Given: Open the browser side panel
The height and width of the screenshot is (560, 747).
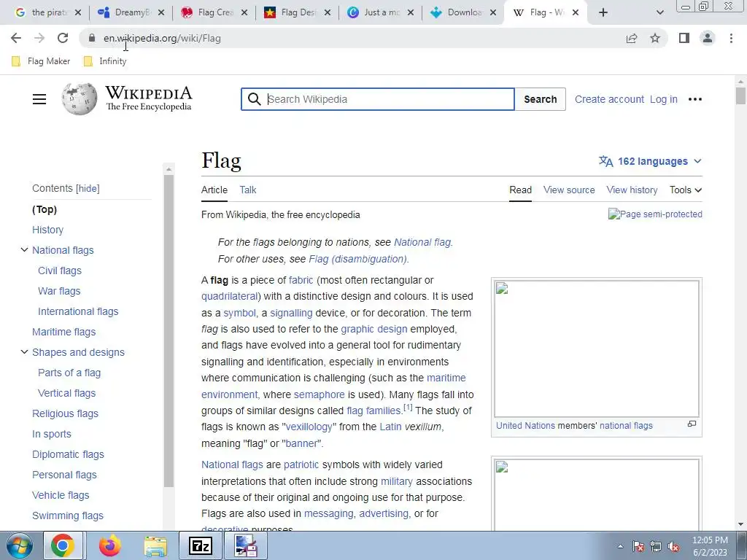Looking at the screenshot, I should pos(684,38).
